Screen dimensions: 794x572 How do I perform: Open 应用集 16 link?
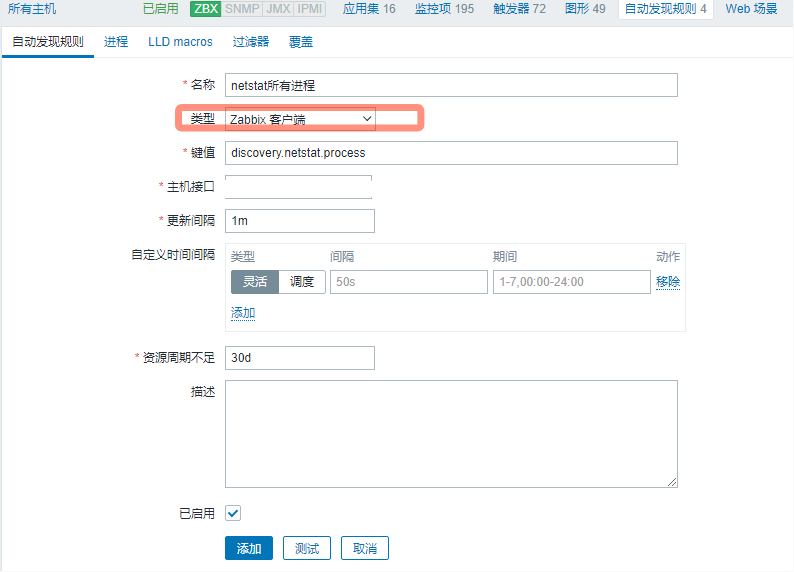click(x=369, y=9)
